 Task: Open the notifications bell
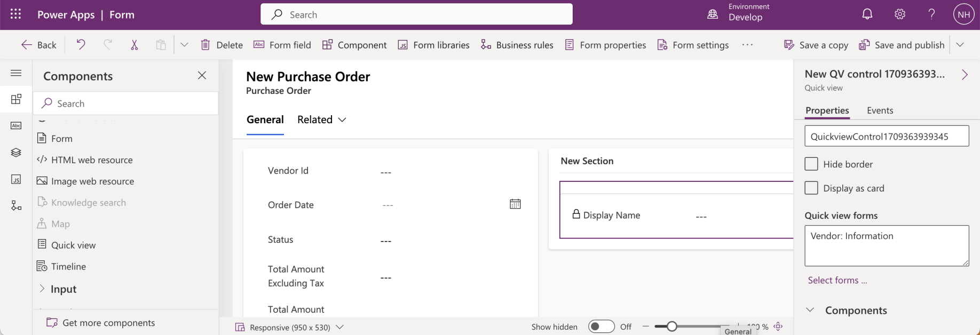[867, 14]
